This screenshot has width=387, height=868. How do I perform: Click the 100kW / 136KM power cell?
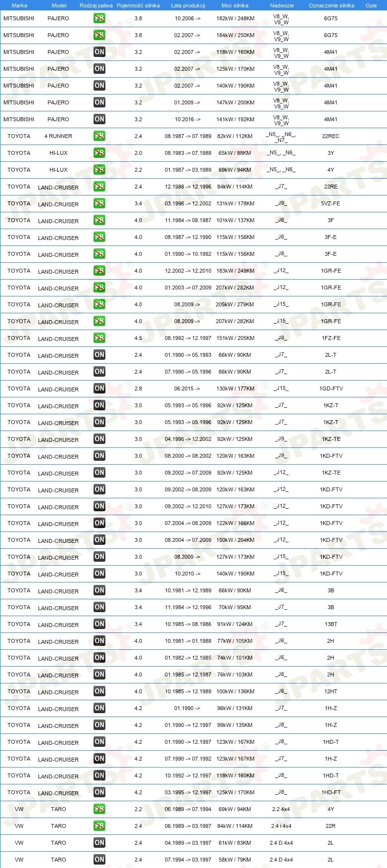[236, 691]
